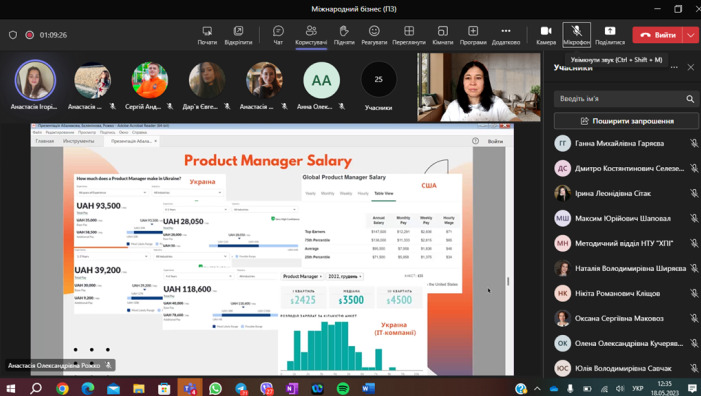Click the Поширити запрошення button
Screen dimensions: 701x396
tap(626, 121)
